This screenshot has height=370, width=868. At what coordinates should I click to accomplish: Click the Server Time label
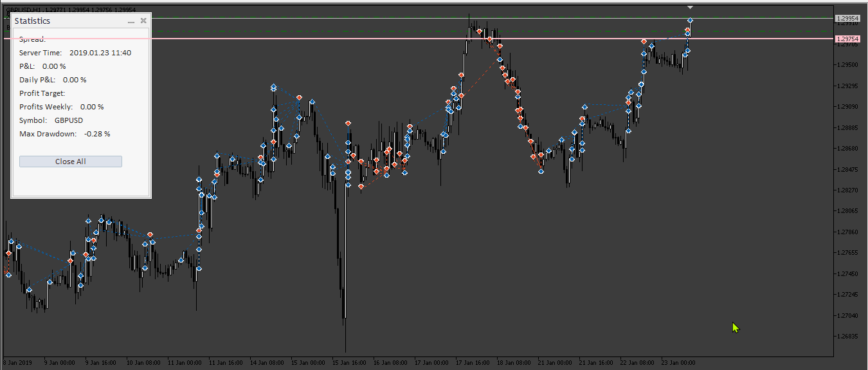(x=41, y=53)
